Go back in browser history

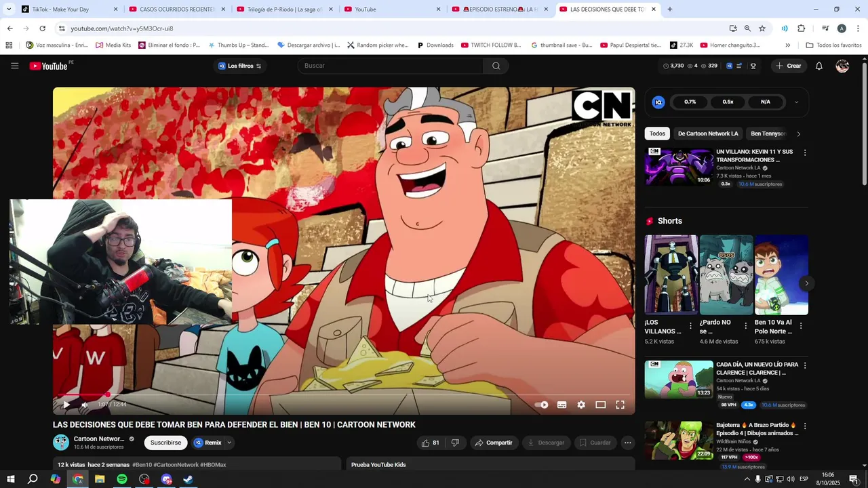click(x=9, y=28)
